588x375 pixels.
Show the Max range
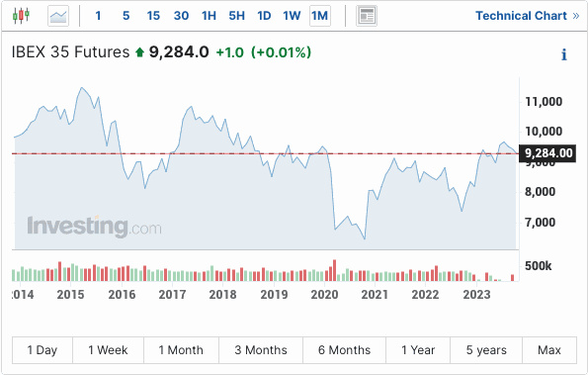point(549,350)
